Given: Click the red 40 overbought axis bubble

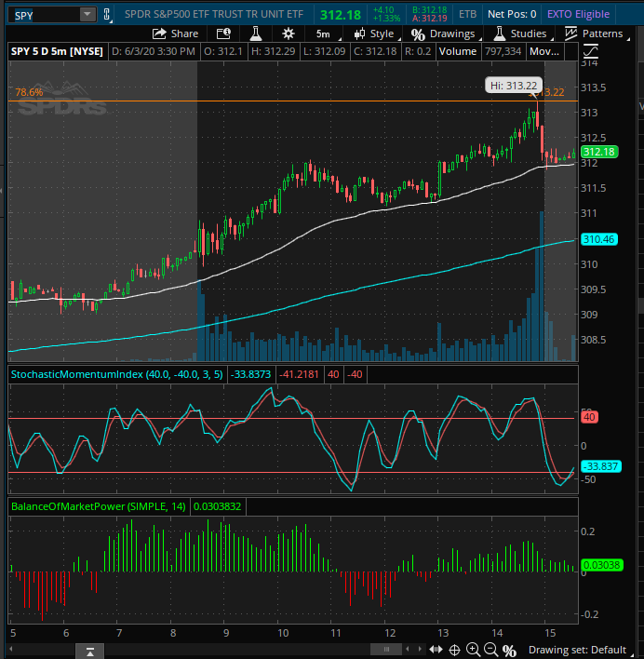Looking at the screenshot, I should tap(589, 417).
